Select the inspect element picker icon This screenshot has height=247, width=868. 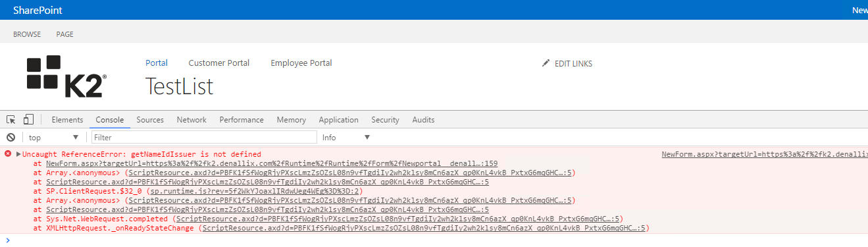coord(11,120)
